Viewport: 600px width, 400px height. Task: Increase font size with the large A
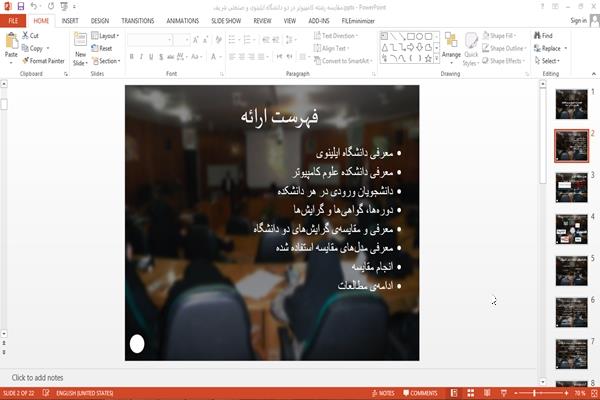[196, 39]
